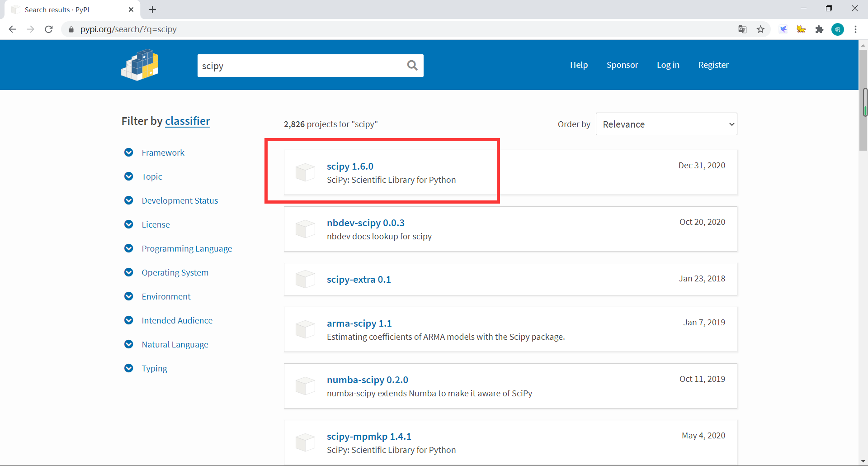Image resolution: width=868 pixels, height=466 pixels.
Task: Open the nbdev-scipy 0.0.3 project
Action: (366, 223)
